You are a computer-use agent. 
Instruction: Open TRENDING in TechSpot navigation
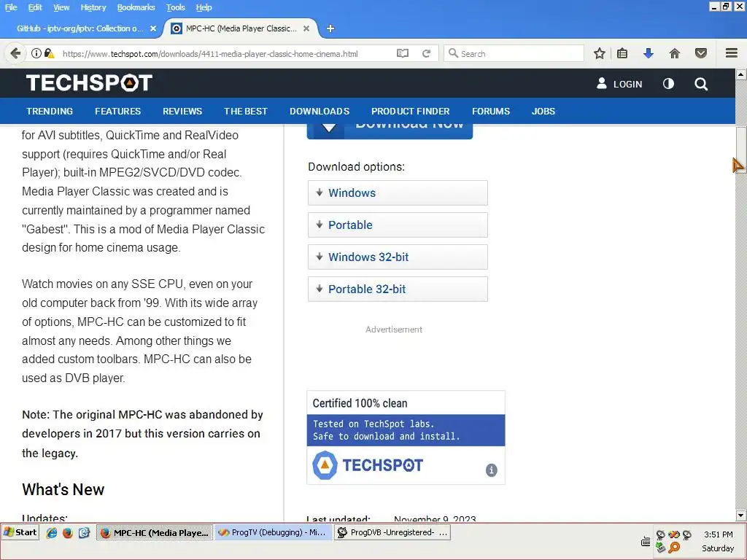click(50, 111)
